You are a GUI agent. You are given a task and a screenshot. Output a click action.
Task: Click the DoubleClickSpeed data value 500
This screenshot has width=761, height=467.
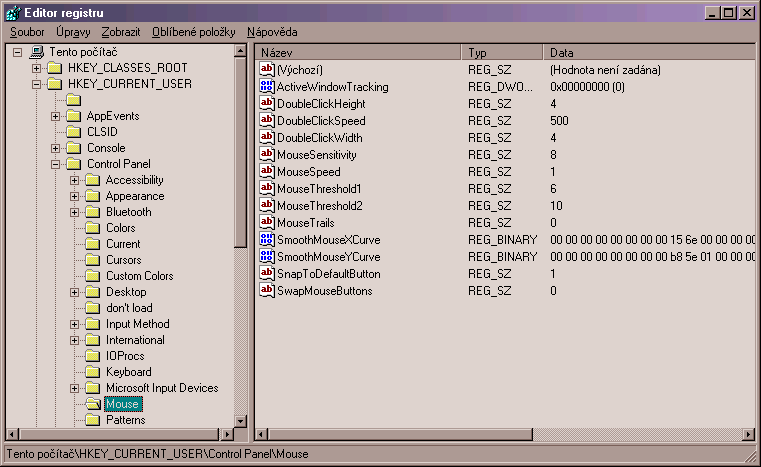[x=559, y=120]
